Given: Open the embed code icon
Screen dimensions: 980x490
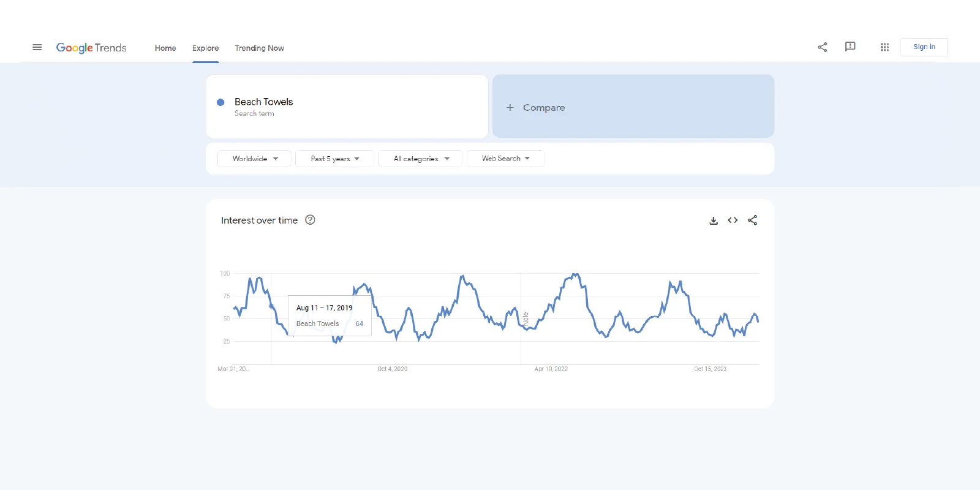Looking at the screenshot, I should (733, 221).
